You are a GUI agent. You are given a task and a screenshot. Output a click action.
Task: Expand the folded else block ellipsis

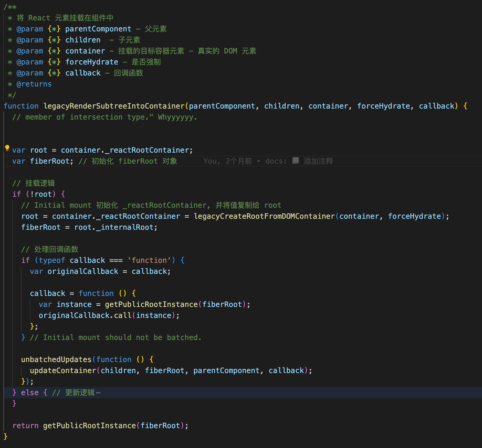coord(98,393)
